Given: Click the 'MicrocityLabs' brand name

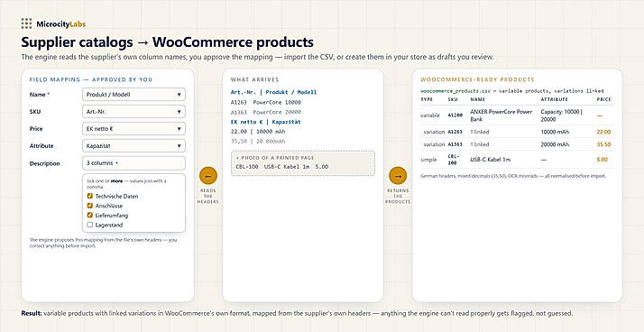Looking at the screenshot, I should (60, 24).
